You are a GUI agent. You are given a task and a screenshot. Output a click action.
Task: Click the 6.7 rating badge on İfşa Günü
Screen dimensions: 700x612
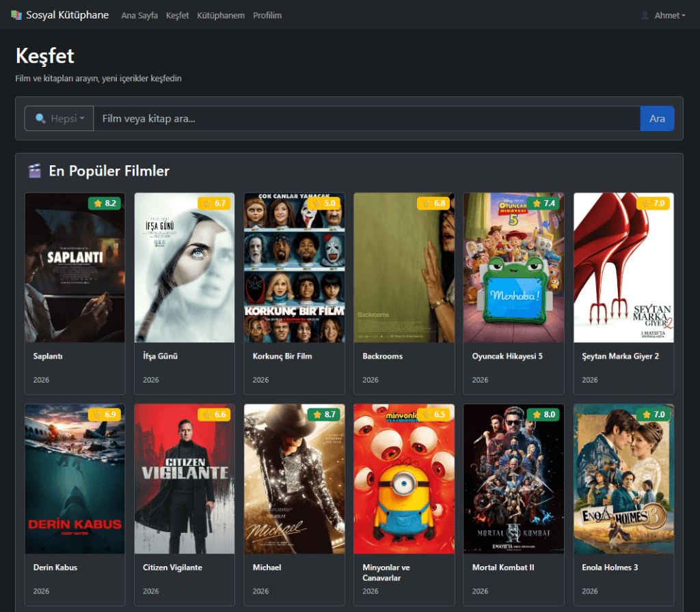click(x=214, y=204)
